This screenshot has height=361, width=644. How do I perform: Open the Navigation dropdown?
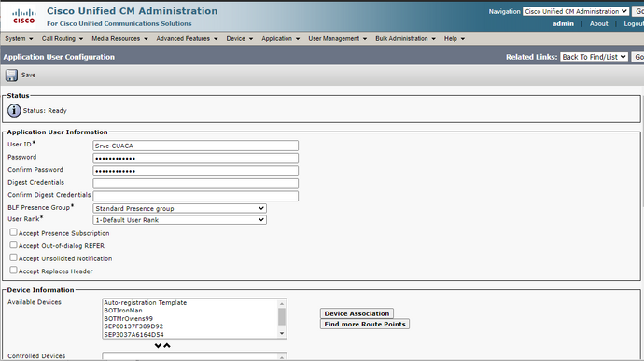[x=576, y=11]
